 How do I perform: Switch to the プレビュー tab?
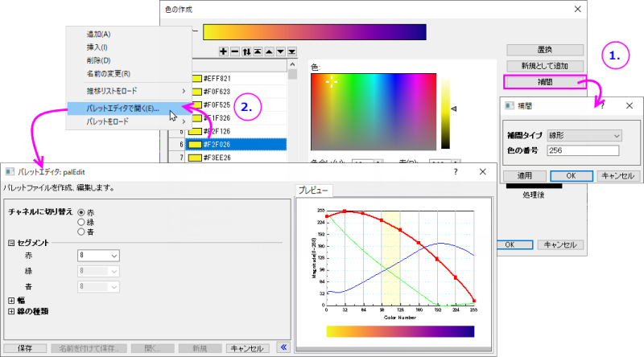313,191
